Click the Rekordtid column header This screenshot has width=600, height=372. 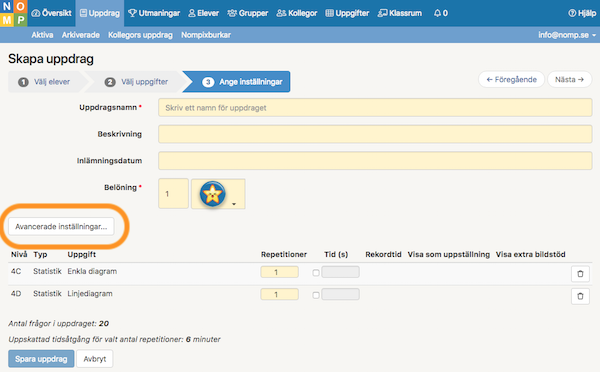(x=383, y=255)
